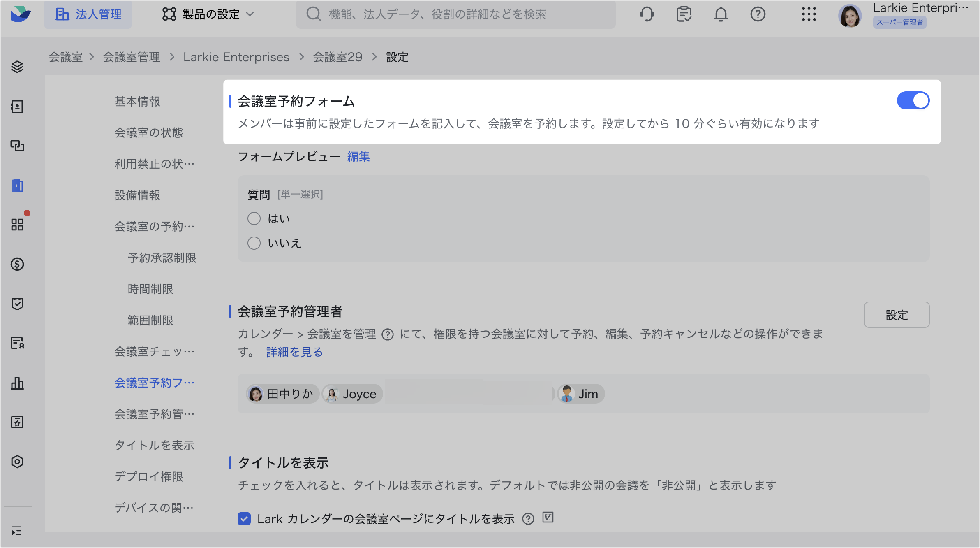Click the help question mark icon
The height and width of the screenshot is (548, 980).
pyautogui.click(x=758, y=14)
